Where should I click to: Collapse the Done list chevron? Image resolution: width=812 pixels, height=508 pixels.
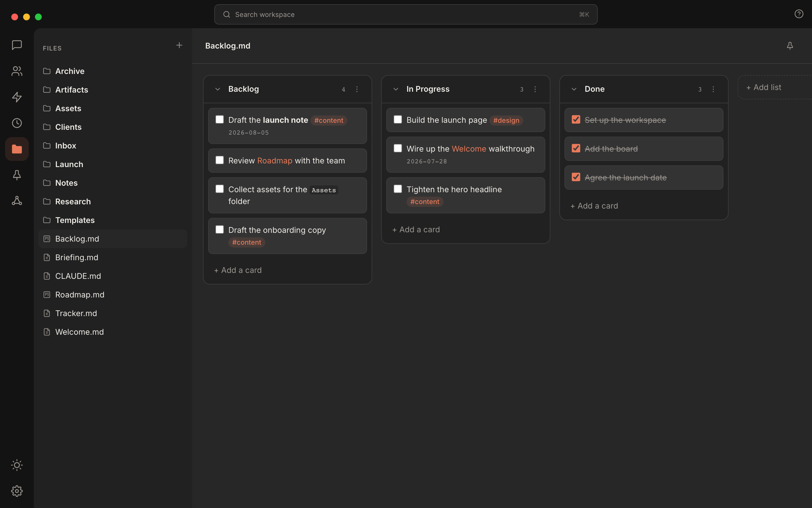pos(574,89)
